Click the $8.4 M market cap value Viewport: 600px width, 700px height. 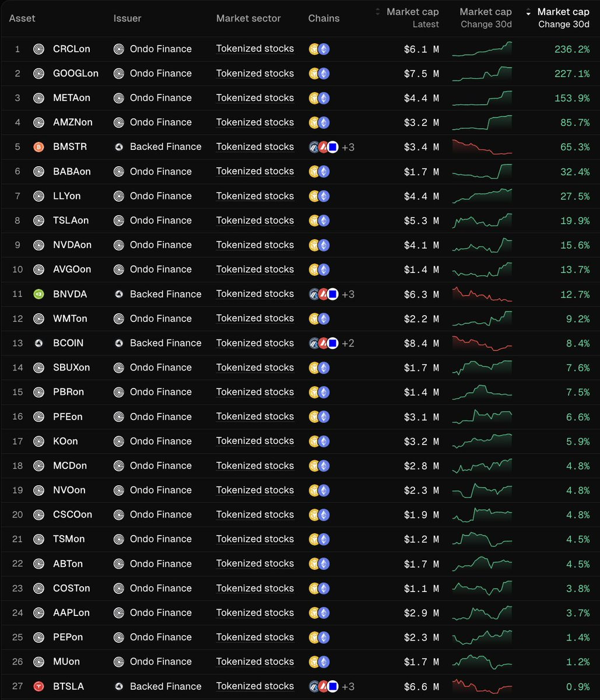coord(422,344)
